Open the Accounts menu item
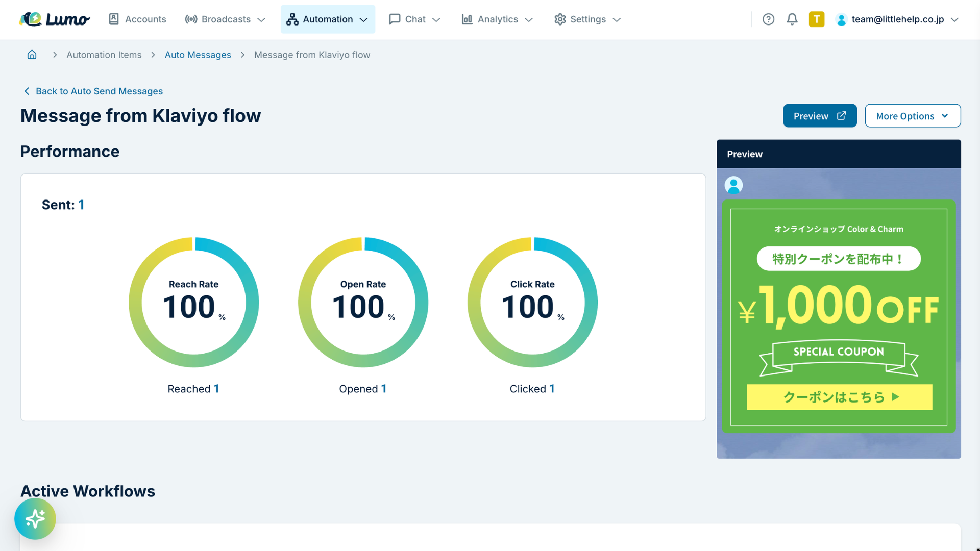 pyautogui.click(x=137, y=19)
